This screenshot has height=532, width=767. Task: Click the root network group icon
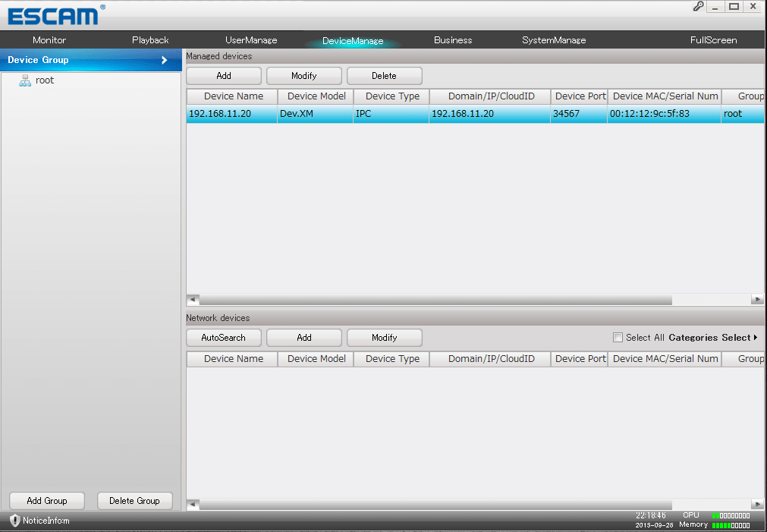(x=25, y=80)
